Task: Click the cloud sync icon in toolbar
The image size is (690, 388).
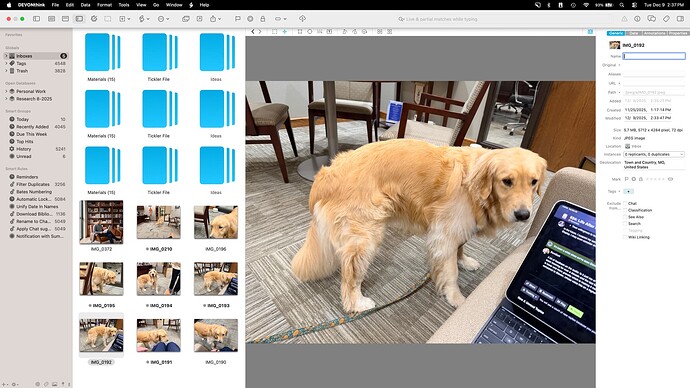Action: coord(302,19)
